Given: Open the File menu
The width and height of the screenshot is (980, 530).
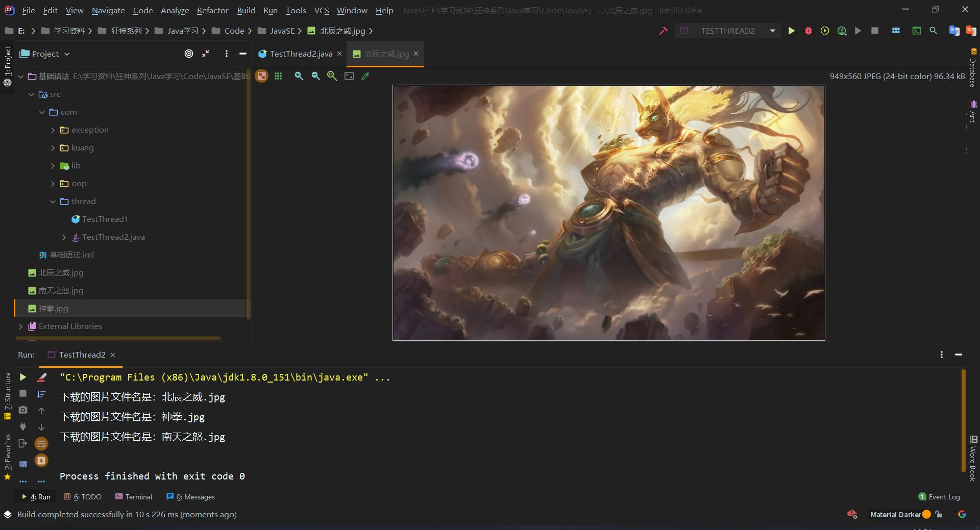Looking at the screenshot, I should pos(29,10).
